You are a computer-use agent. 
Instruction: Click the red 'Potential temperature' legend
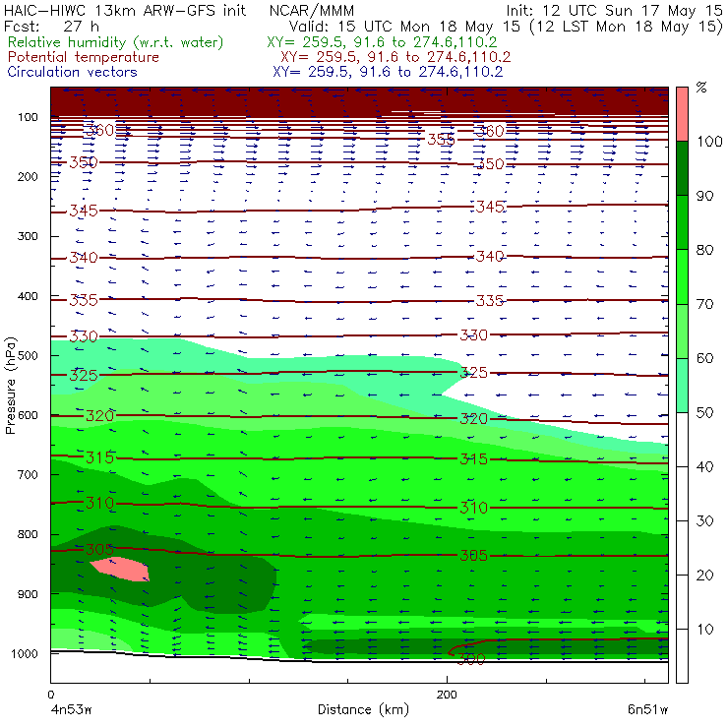[x=84, y=57]
